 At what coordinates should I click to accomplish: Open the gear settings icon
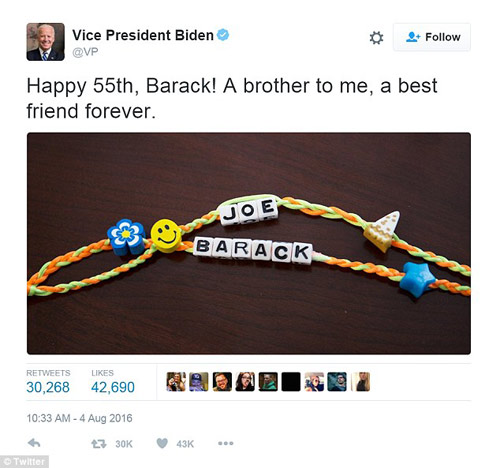[x=376, y=38]
